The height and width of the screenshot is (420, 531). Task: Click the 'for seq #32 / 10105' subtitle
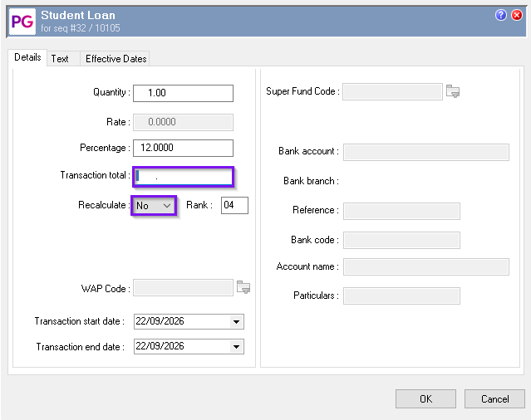pos(81,27)
